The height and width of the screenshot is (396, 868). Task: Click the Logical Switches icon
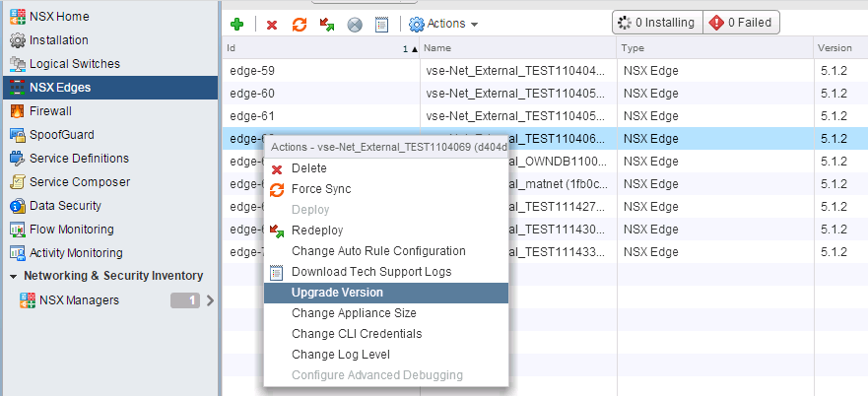click(x=18, y=64)
